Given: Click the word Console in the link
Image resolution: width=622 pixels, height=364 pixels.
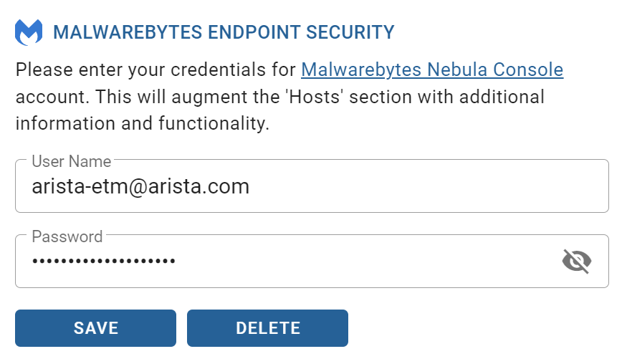Looking at the screenshot, I should 528,70.
